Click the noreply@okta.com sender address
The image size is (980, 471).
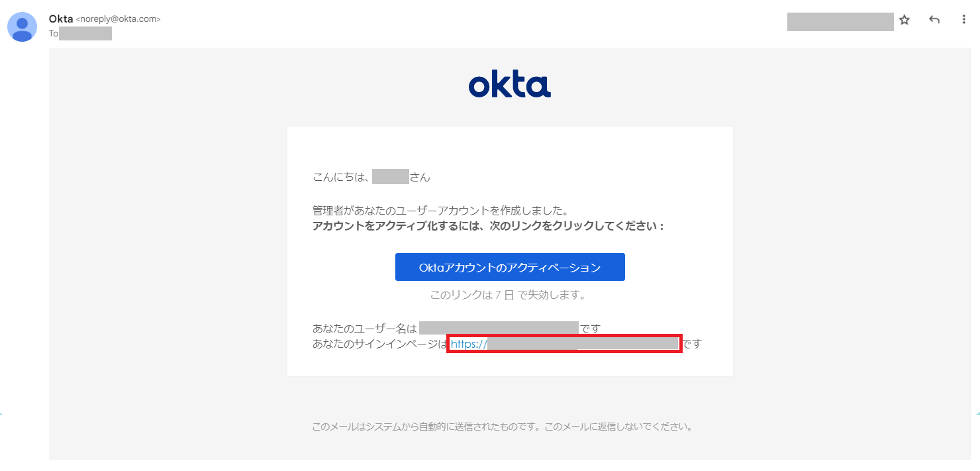(119, 19)
